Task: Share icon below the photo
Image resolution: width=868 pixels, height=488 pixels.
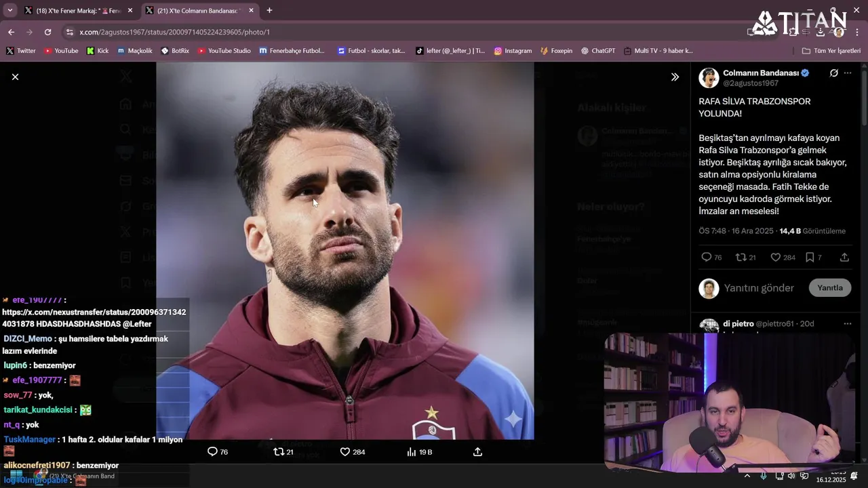Action: pos(477,452)
